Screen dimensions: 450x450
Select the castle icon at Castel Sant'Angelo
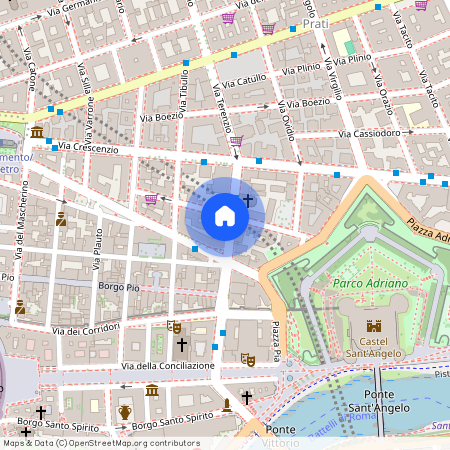tap(374, 326)
